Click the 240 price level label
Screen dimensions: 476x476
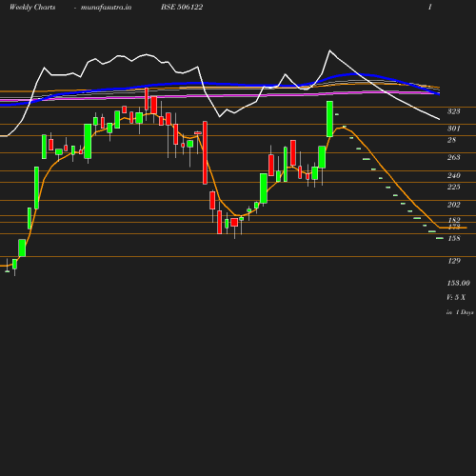454,175
